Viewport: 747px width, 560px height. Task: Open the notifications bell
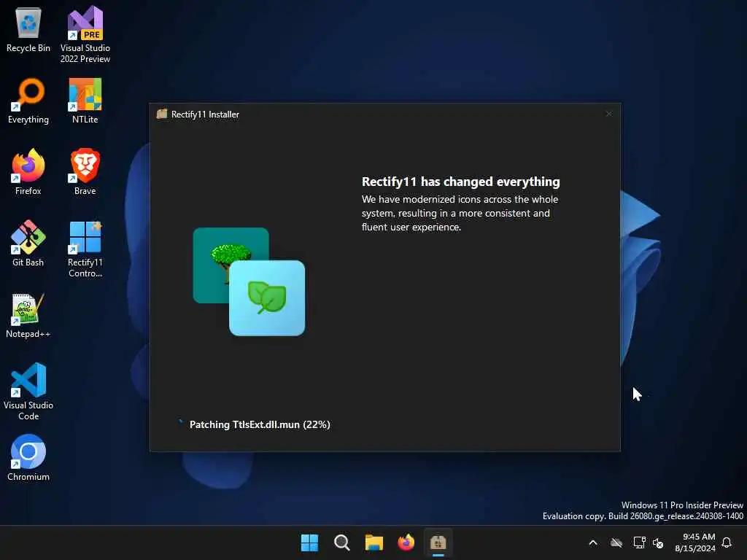click(x=727, y=542)
